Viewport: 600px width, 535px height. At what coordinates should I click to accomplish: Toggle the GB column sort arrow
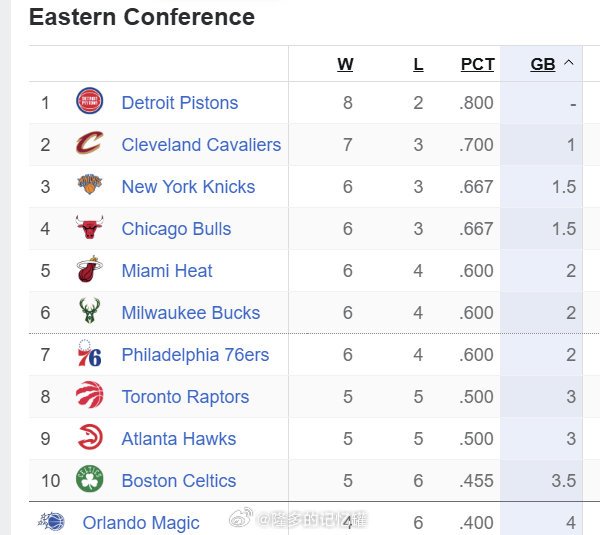coord(569,63)
